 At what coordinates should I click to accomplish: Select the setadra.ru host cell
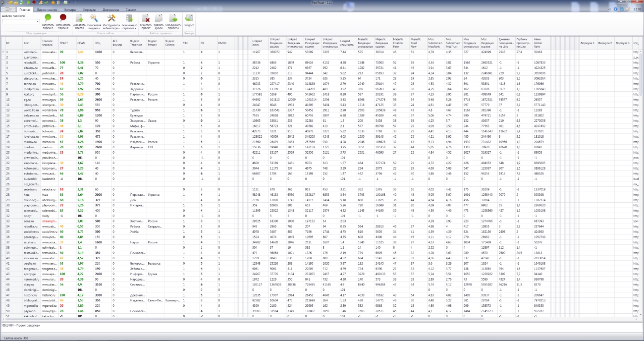pyautogui.click(x=32, y=189)
